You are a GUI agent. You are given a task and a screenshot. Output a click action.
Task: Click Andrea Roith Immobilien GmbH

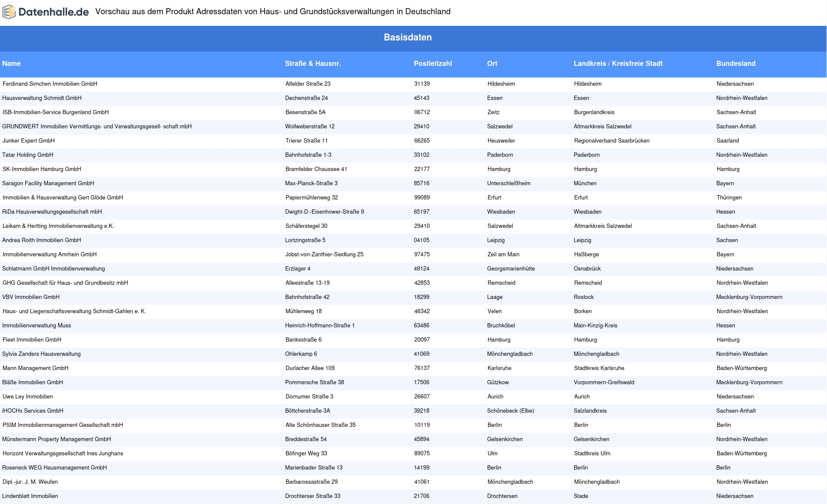pos(41,240)
